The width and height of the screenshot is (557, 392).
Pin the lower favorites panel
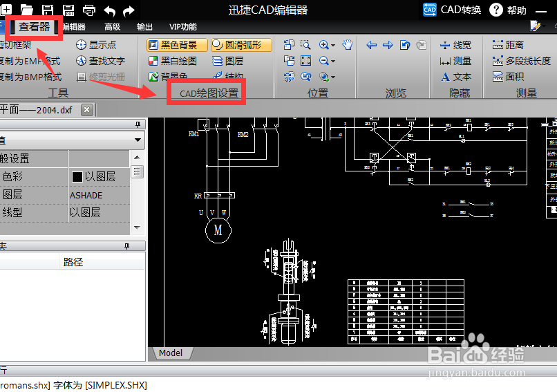point(127,246)
